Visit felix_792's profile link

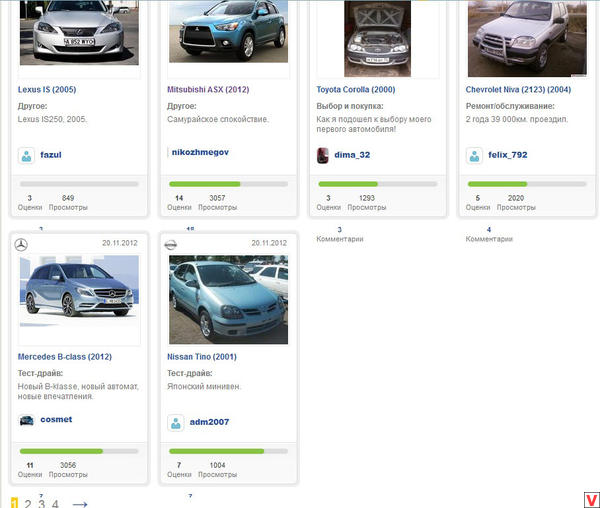point(508,155)
